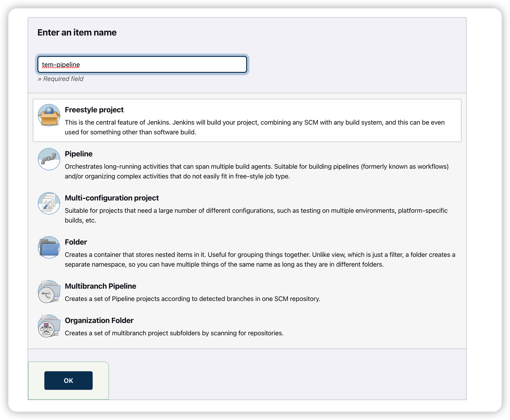Click the Multi-configuration project tools icon
Screen dimensions: 510x420
(x=49, y=203)
